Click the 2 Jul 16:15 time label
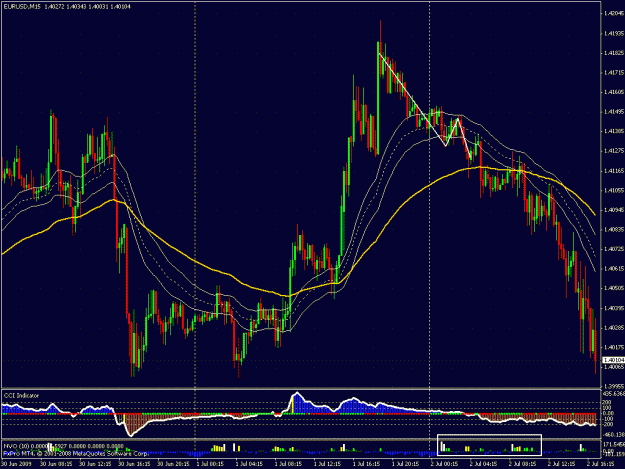The height and width of the screenshot is (469, 625). [x=601, y=464]
